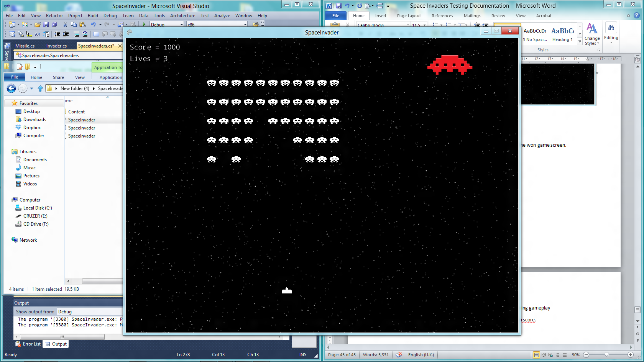Click Comment Out Selected Lines icon
The width and height of the screenshot is (644, 362).
point(77,34)
